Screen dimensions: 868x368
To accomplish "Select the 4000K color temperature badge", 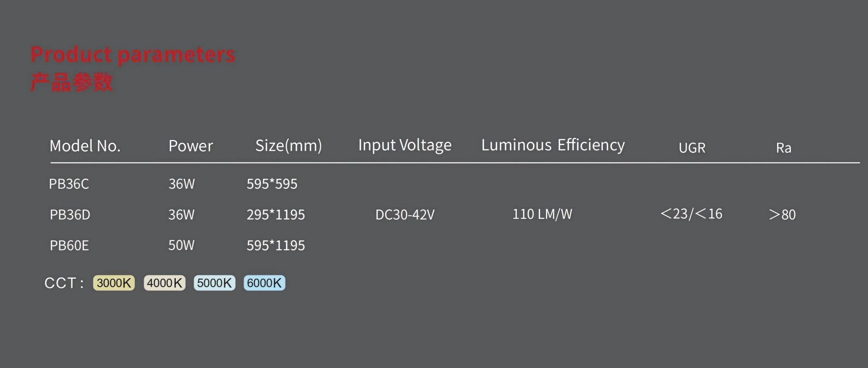I will click(165, 283).
